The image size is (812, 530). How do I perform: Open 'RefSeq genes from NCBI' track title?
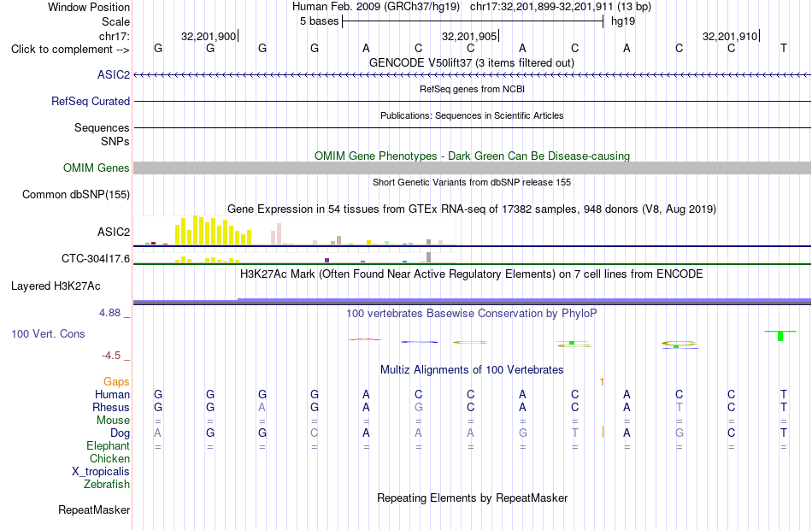472,89
